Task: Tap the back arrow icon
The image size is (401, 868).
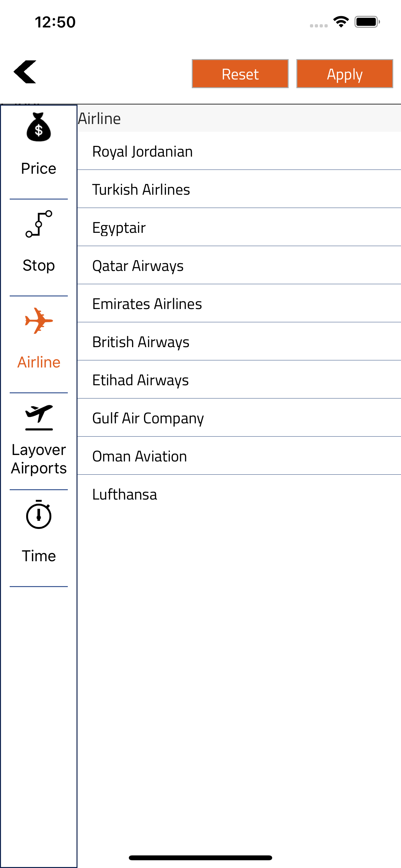Action: pos(25,72)
